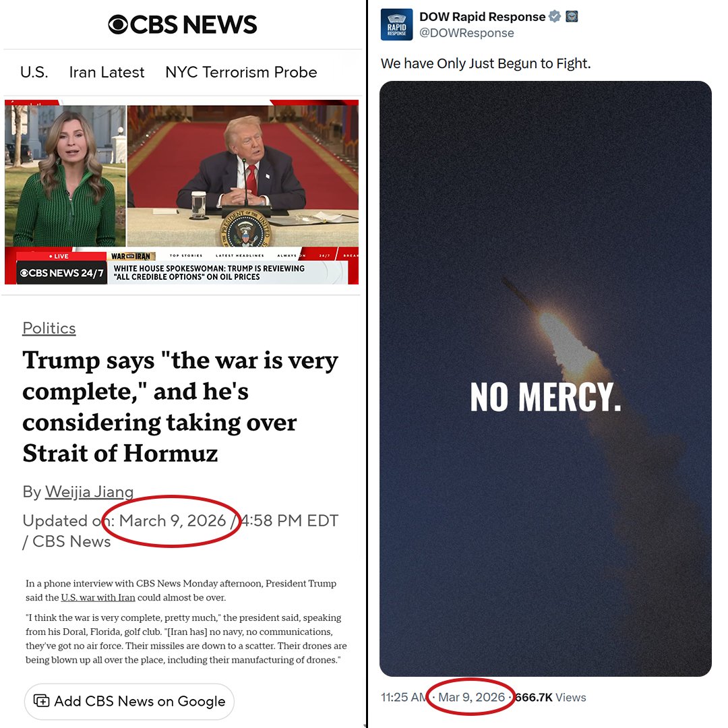Viewport: 728px width, 728px height.
Task: Open the NO MERCY missile image
Action: click(x=545, y=379)
